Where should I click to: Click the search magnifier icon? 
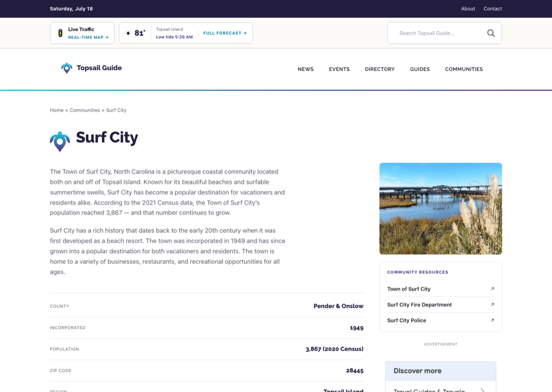tap(491, 33)
